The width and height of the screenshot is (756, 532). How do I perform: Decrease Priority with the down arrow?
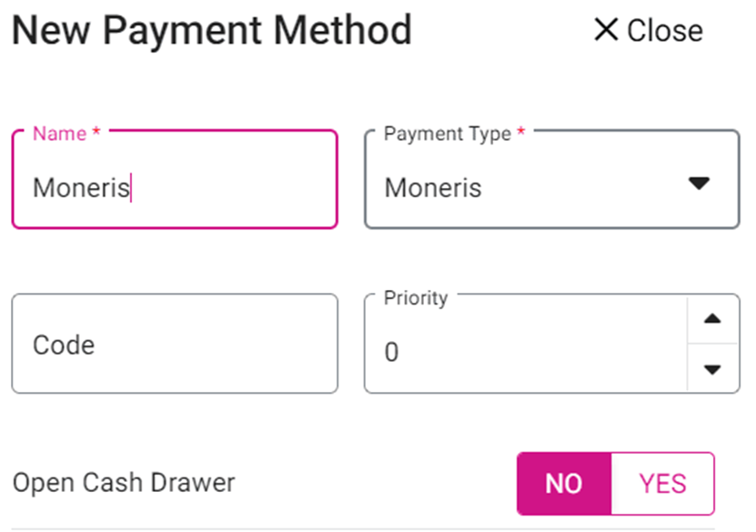(x=713, y=369)
